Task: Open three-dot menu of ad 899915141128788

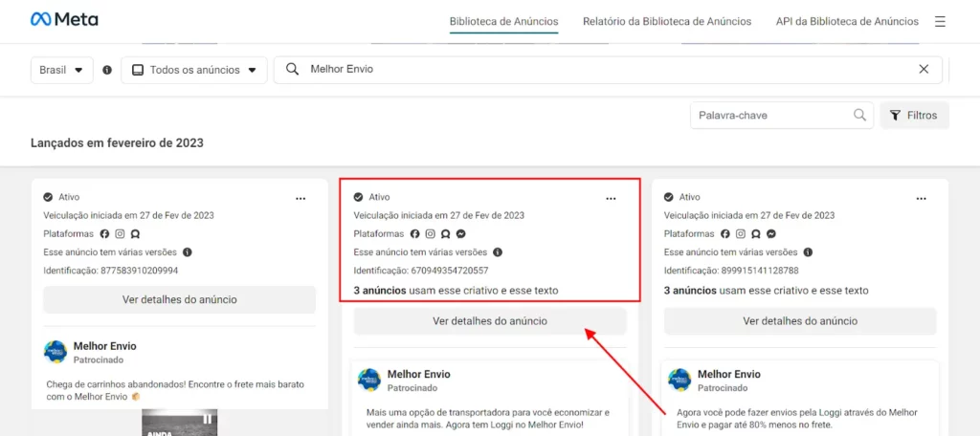Action: [922, 199]
